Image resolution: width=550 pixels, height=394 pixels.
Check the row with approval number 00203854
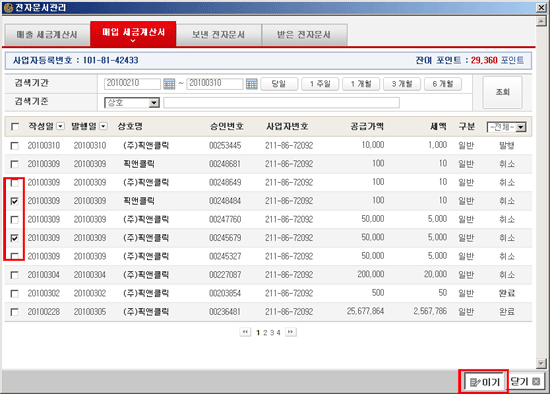14,294
